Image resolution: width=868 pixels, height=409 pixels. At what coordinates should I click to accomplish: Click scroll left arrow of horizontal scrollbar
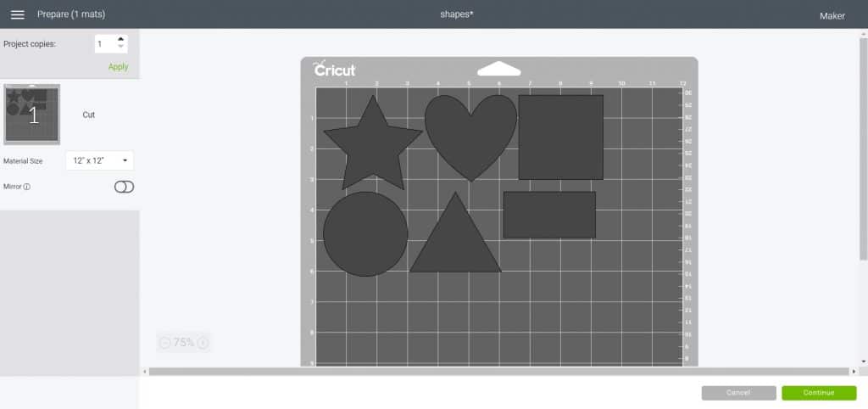click(x=145, y=372)
